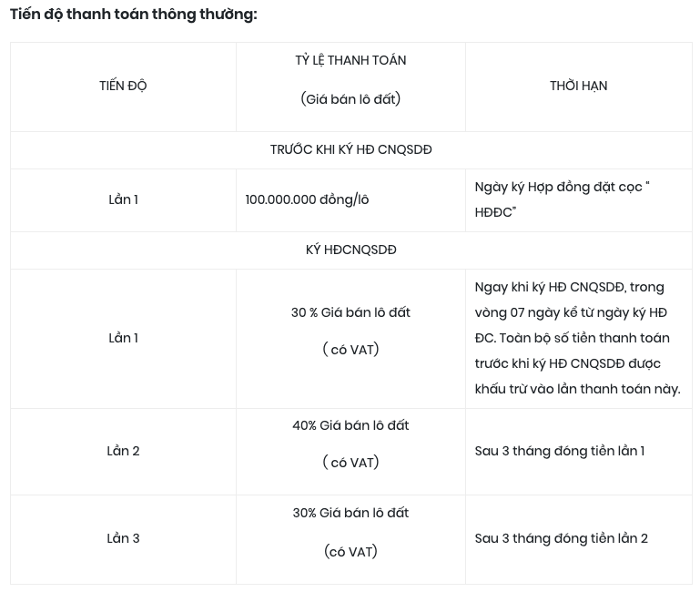Click the '(có VAT)' text in Lần 3 row
This screenshot has width=700, height=592.
[x=350, y=551]
